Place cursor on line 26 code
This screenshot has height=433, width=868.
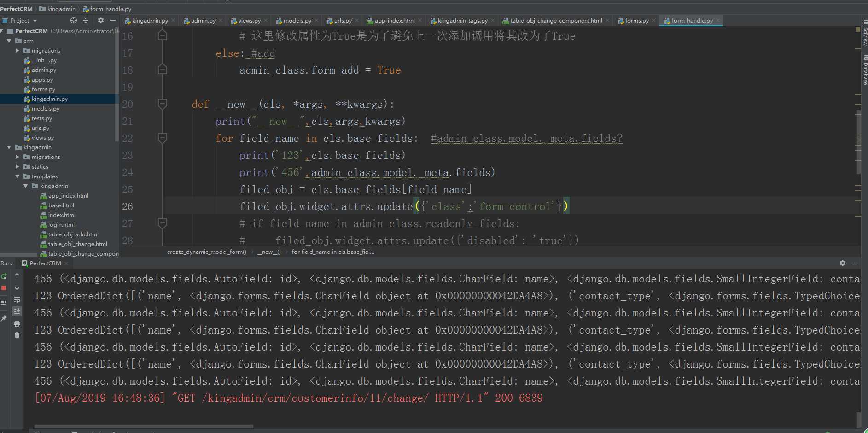tap(404, 206)
